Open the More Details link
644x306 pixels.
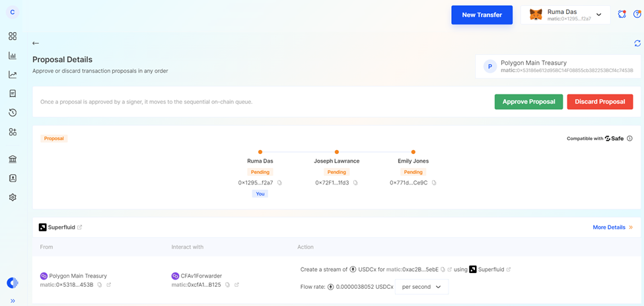click(612, 227)
